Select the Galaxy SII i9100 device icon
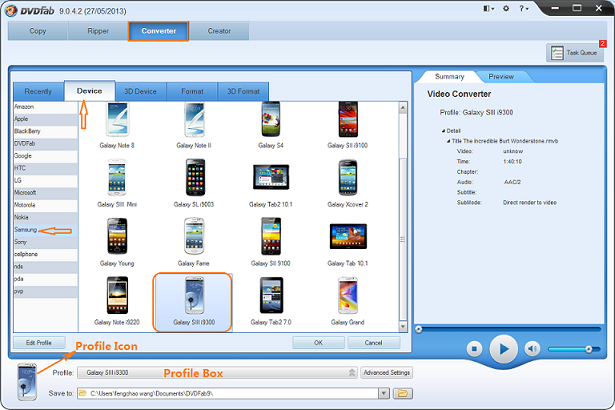615x410 pixels. (348, 120)
